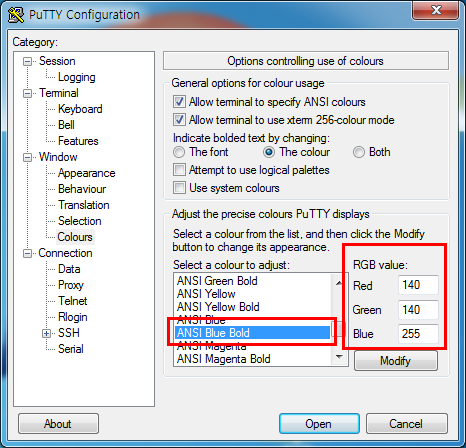This screenshot has height=448, width=466.
Task: Expand the SSH tree node
Action: (x=46, y=333)
